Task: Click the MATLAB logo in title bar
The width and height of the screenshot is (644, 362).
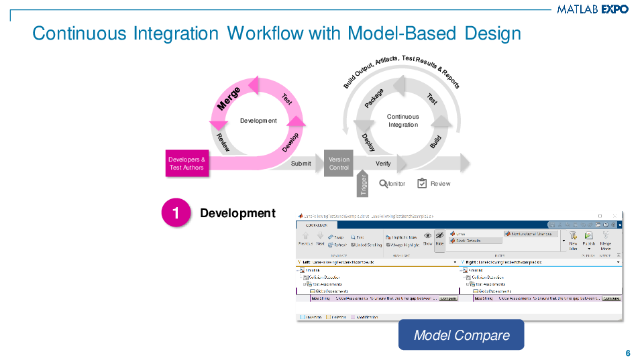Action: pyautogui.click(x=301, y=216)
